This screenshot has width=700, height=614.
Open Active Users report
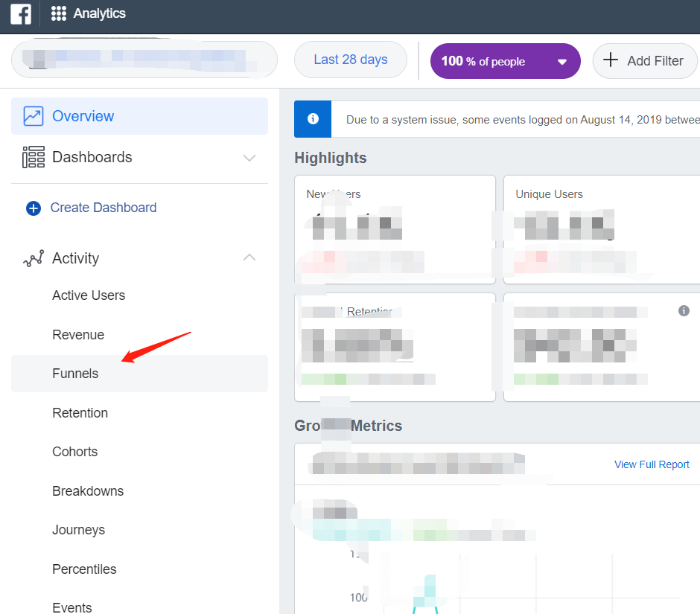89,295
